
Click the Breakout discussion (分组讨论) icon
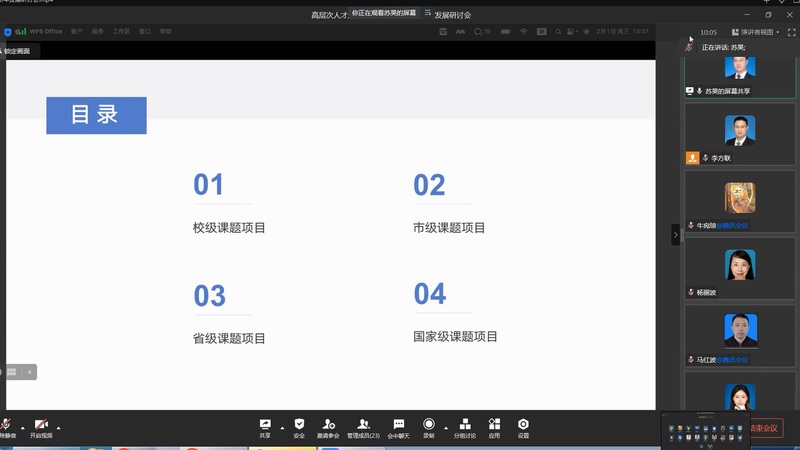465,425
